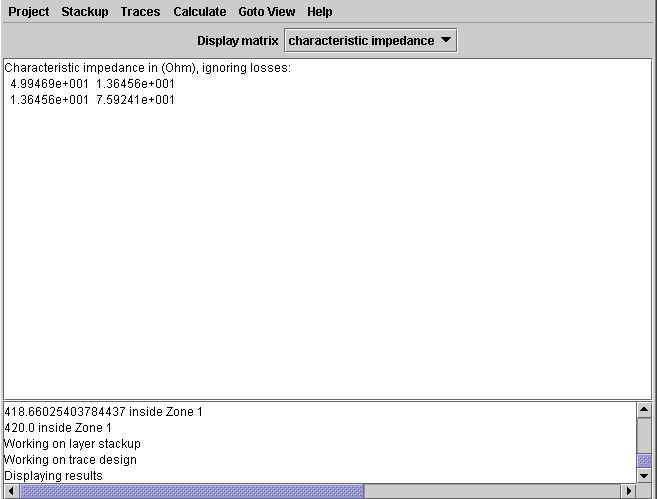Open the Project menu

(x=29, y=12)
